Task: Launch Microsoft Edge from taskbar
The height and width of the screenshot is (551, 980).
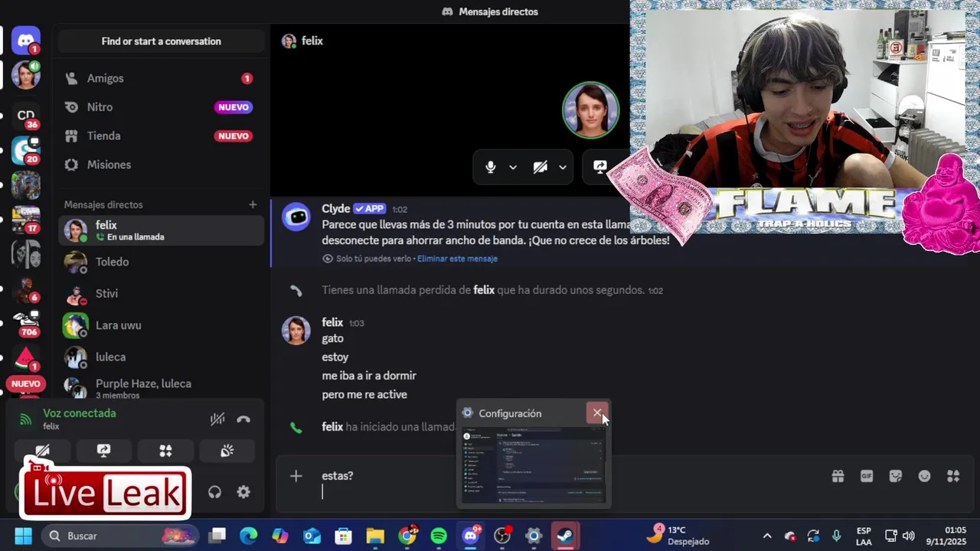Action: click(x=249, y=536)
